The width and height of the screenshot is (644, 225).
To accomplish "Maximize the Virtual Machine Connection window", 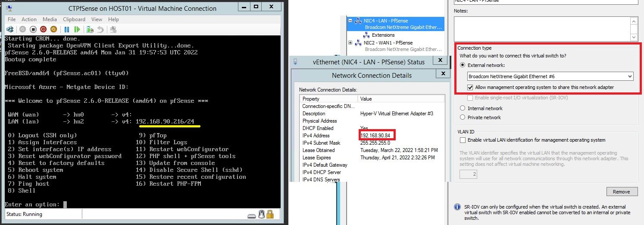I will (x=256, y=7).
